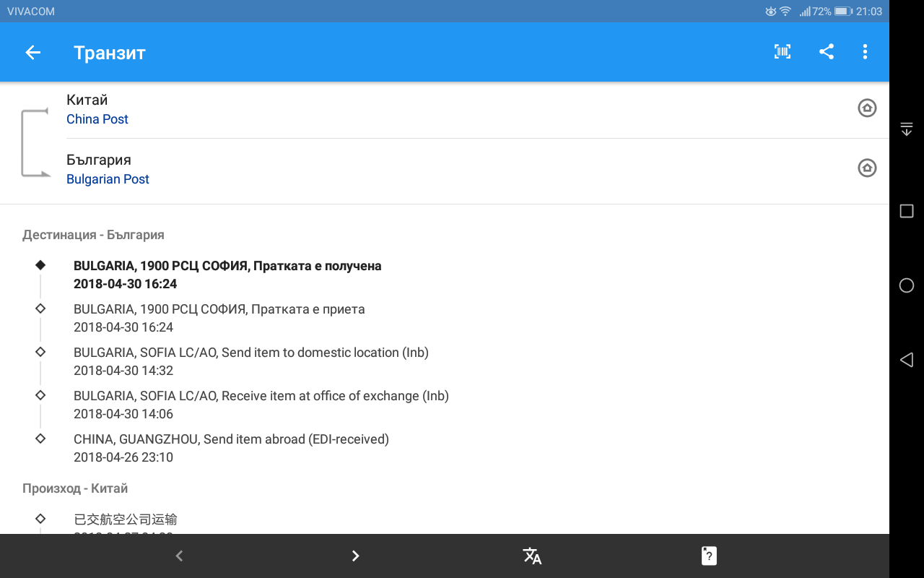Tap the 21:03 clock in status bar
Screen dimensions: 924x578
pos(869,12)
